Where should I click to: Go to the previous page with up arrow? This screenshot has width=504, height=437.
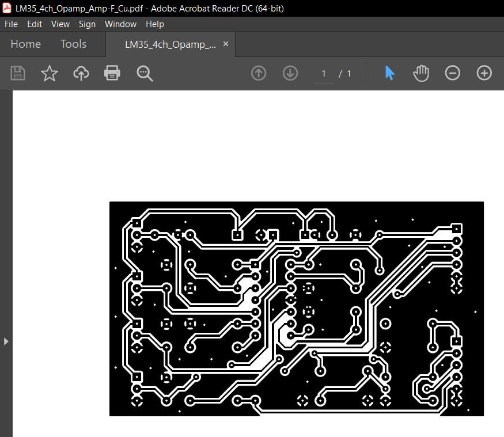coord(258,73)
